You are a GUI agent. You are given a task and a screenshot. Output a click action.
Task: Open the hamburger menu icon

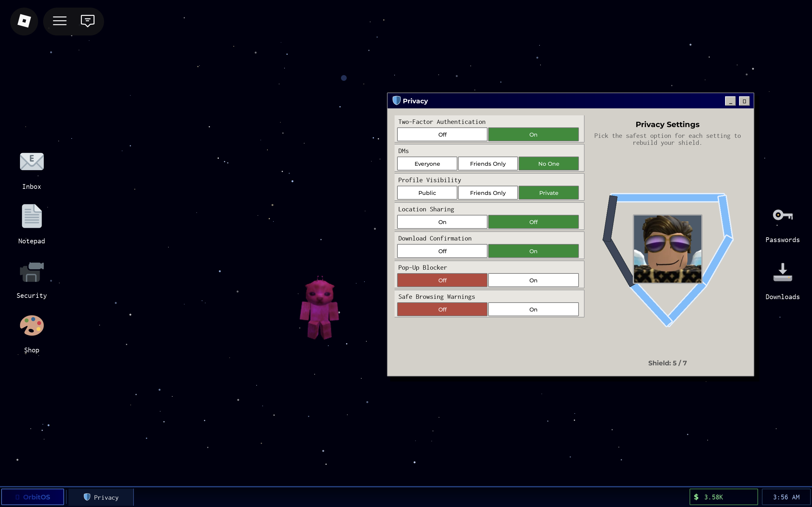(60, 21)
